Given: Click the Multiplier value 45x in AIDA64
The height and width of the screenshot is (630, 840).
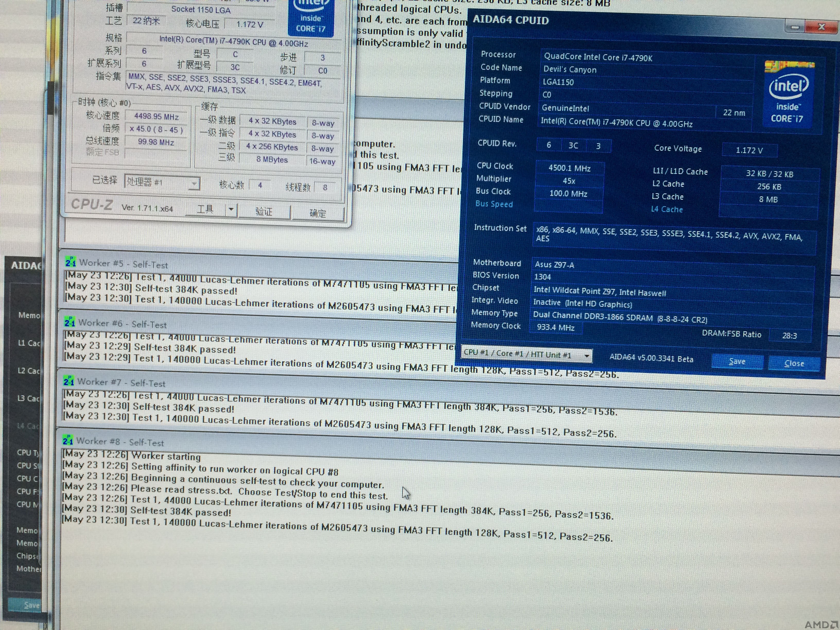Looking at the screenshot, I should (x=569, y=181).
